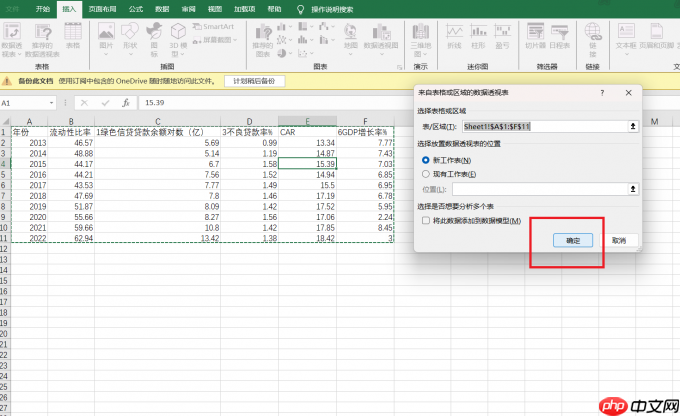Click the CAR header cell
The image size is (680, 416).
point(307,132)
